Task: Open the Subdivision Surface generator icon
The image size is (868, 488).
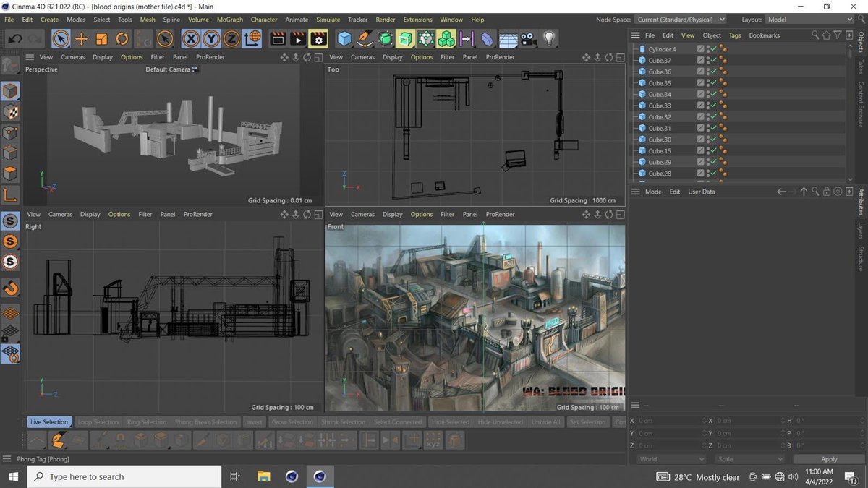Action: 386,38
